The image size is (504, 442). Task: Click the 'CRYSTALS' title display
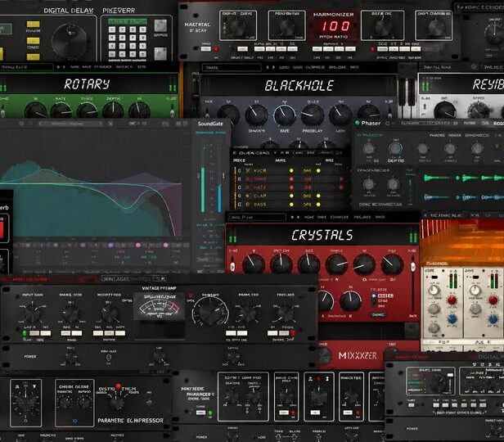point(322,235)
